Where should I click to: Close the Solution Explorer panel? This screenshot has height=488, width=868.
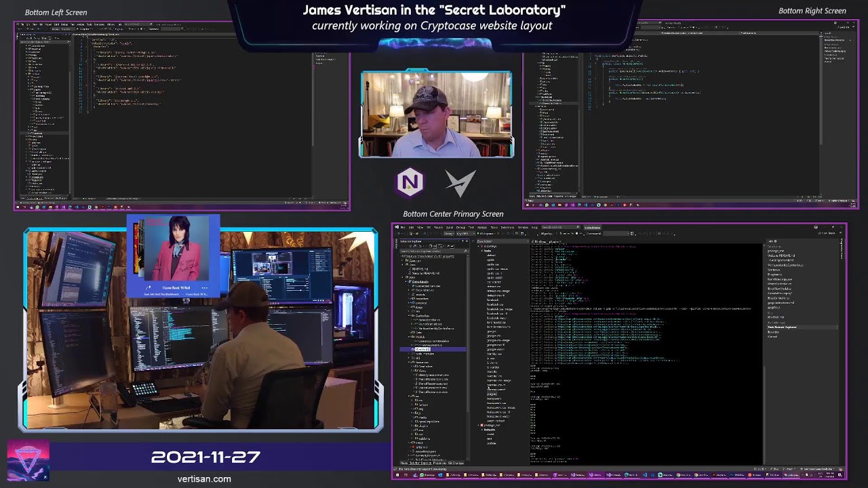[x=467, y=241]
